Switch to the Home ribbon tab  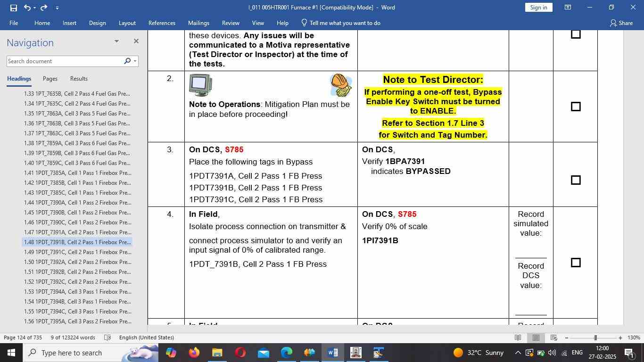42,23
